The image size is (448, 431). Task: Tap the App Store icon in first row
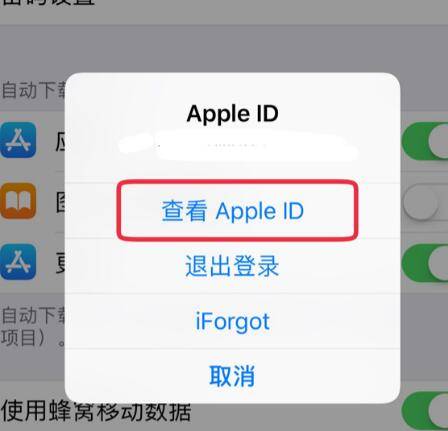[18, 140]
